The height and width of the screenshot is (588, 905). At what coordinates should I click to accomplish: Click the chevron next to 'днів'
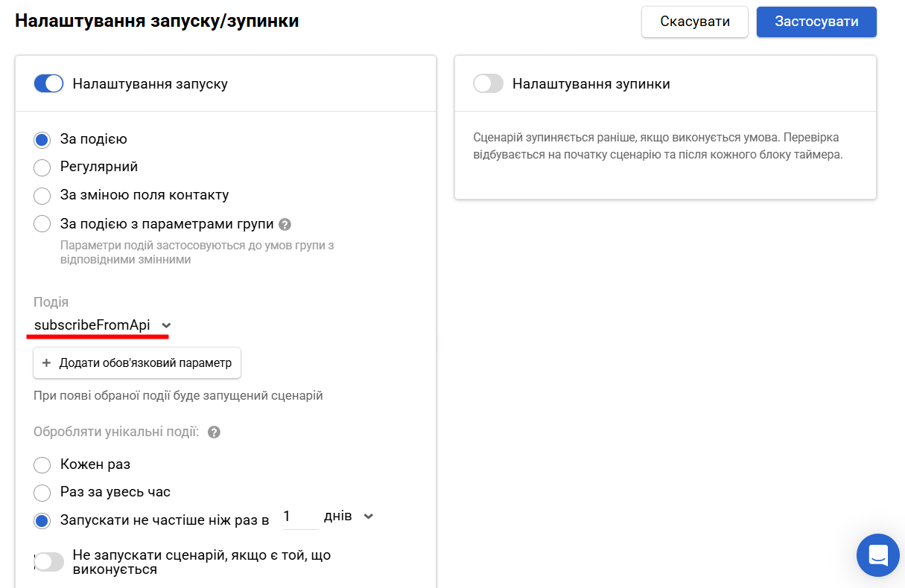pyautogui.click(x=369, y=515)
